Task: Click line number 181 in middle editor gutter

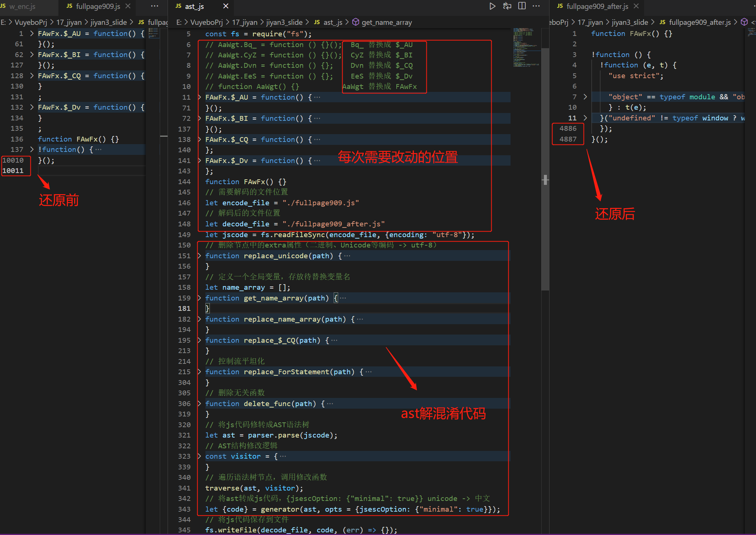Action: coord(184,309)
